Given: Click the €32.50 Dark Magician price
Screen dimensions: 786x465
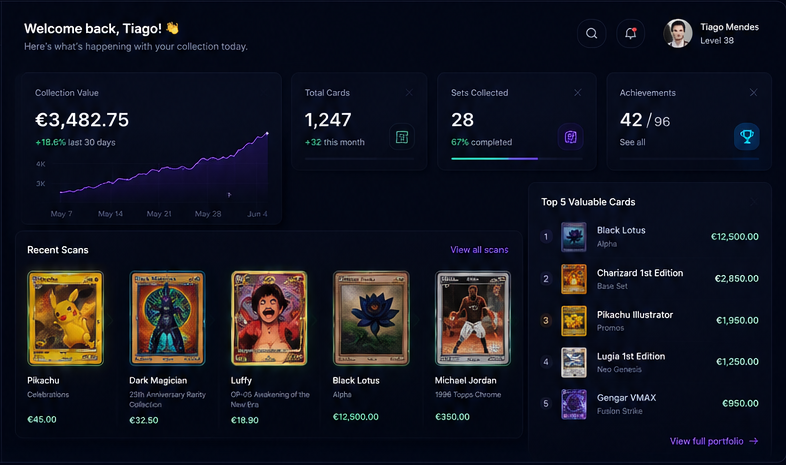Looking at the screenshot, I should click(144, 420).
